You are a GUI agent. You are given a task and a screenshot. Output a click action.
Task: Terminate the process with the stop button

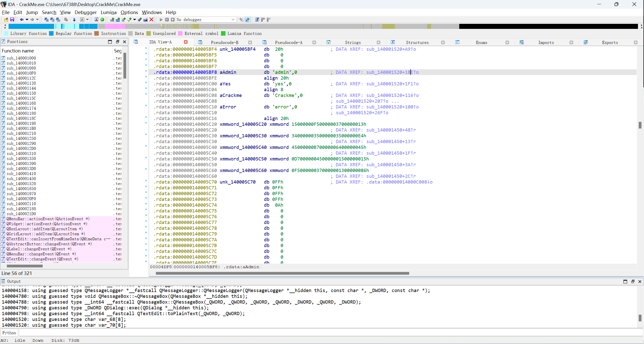click(173, 20)
